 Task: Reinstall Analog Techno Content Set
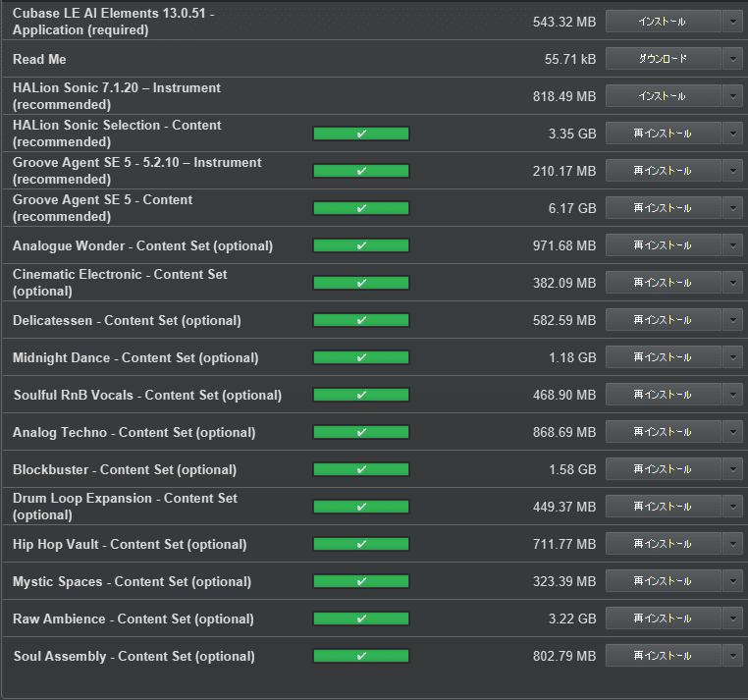pyautogui.click(x=663, y=432)
